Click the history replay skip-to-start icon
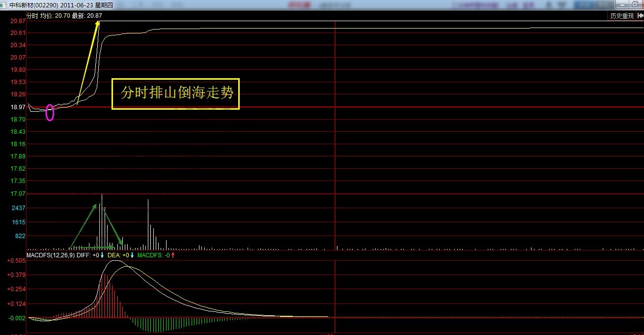The height and width of the screenshot is (335, 644). pos(640,15)
